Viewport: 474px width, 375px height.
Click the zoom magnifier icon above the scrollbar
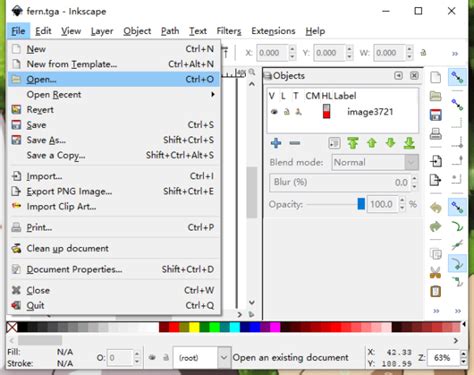point(252,72)
